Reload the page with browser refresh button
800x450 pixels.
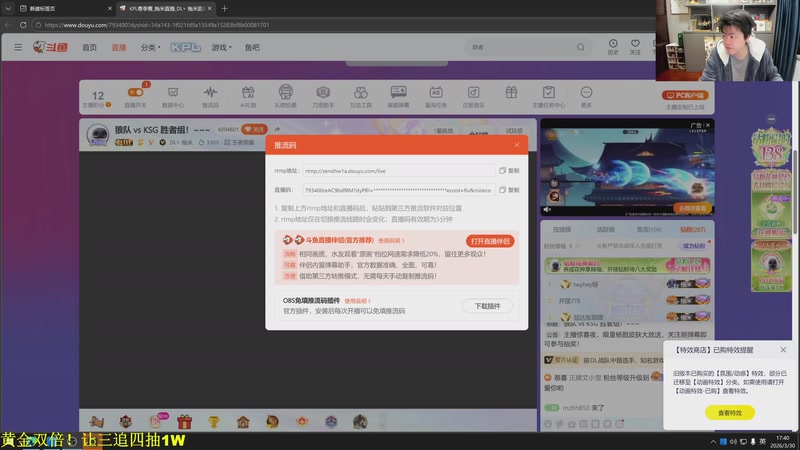(23, 24)
